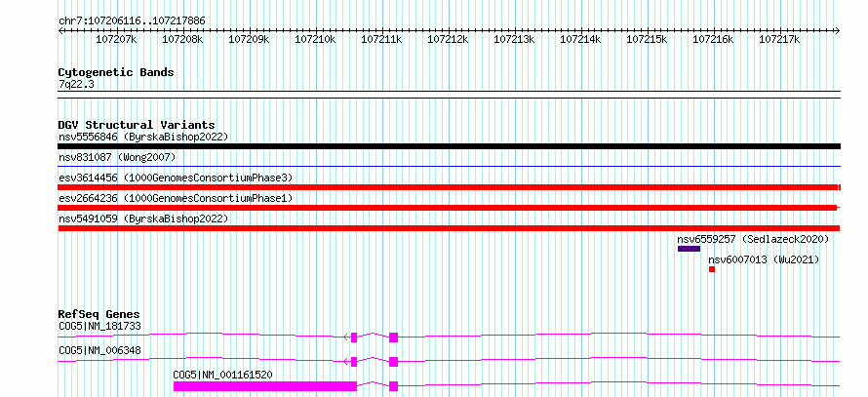Select the 107209k ruler position
The height and width of the screenshot is (397, 868).
[x=249, y=39]
